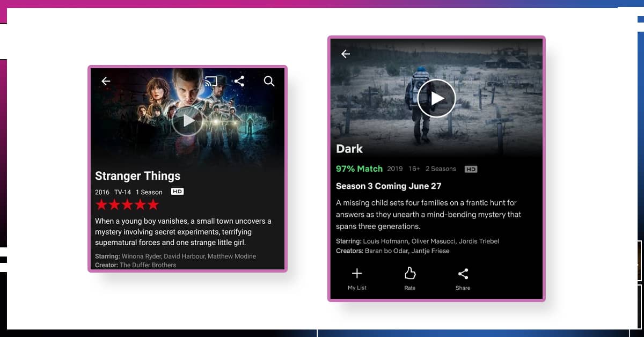Tap the cast icon on Stranger Things
644x337 pixels.
tap(211, 81)
